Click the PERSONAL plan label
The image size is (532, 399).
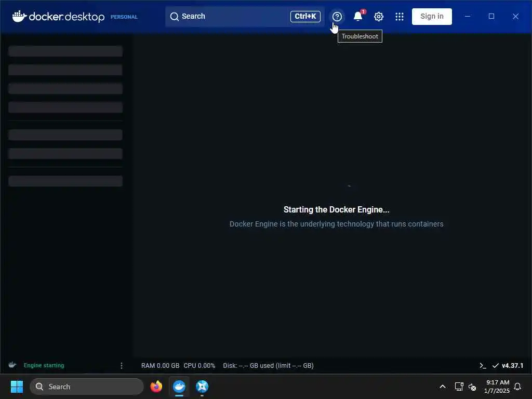(124, 17)
